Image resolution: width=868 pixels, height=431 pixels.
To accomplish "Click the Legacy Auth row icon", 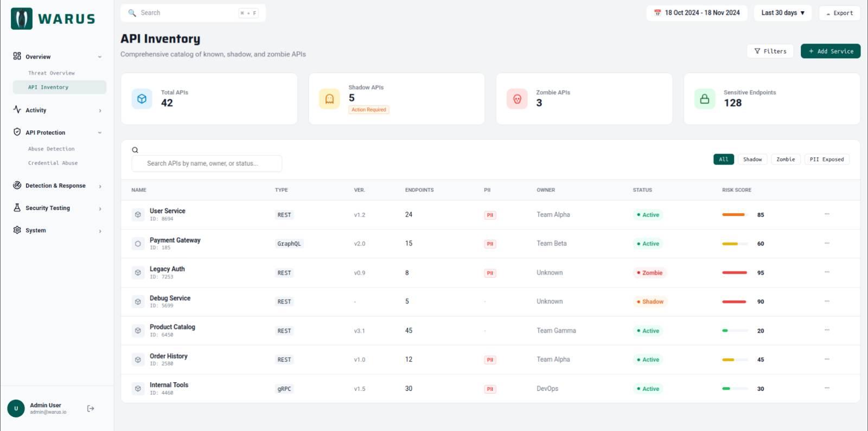I will coord(138,272).
